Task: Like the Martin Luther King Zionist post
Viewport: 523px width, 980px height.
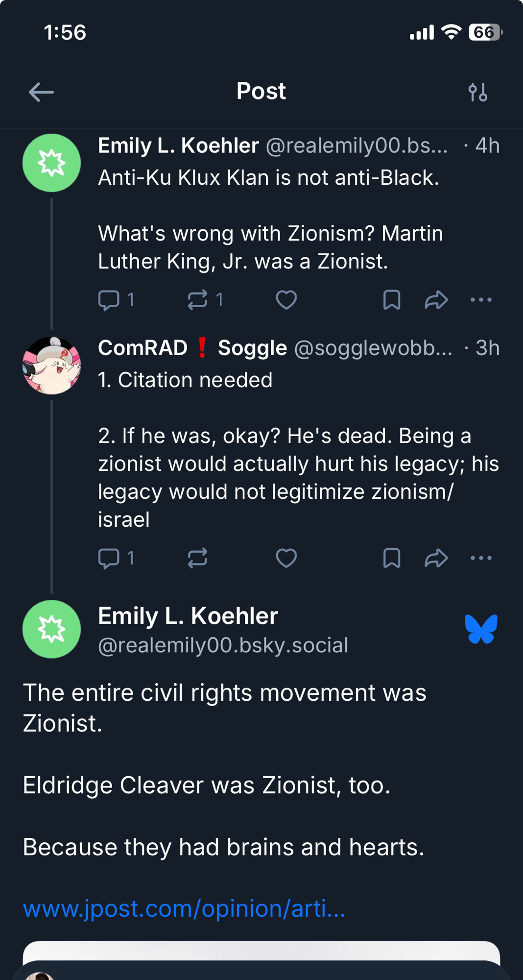Action: click(x=286, y=300)
